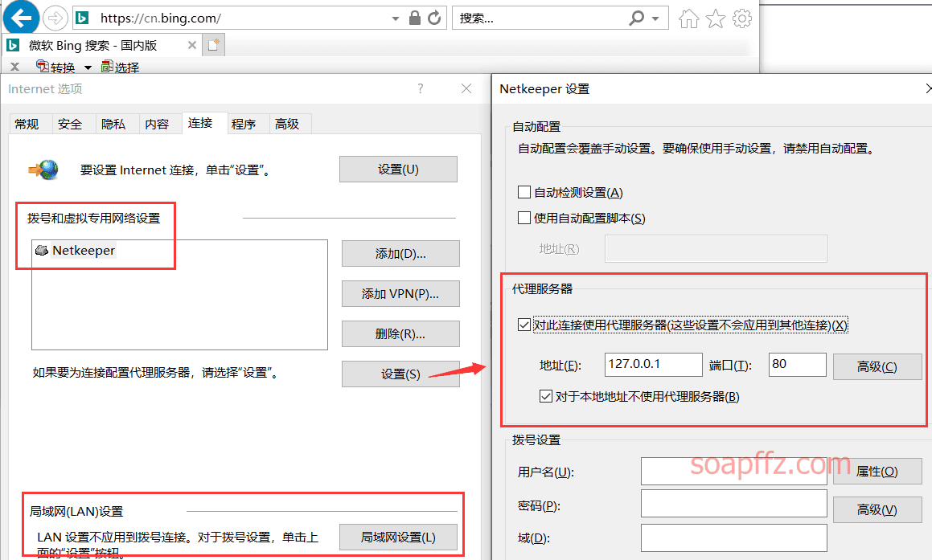Click the 用户名(U) input field
This screenshot has height=560, width=932.
pyautogui.click(x=734, y=472)
